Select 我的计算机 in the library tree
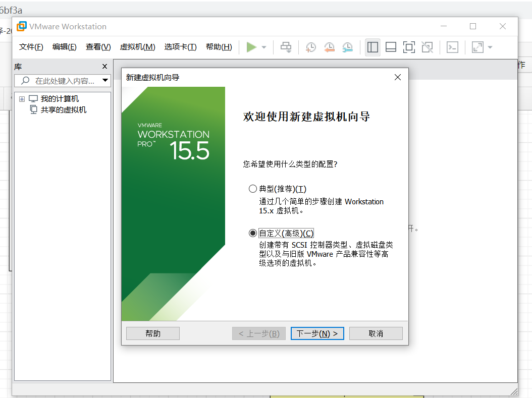 tap(60, 99)
